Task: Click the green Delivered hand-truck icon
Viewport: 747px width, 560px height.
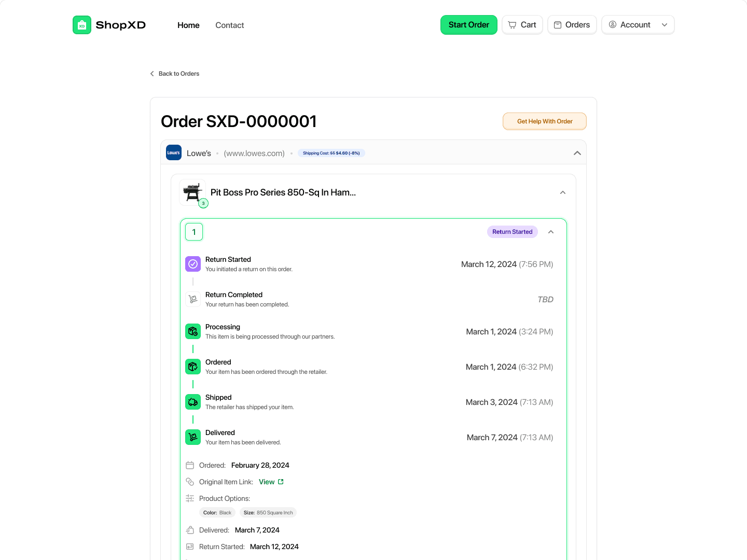Action: [193, 437]
